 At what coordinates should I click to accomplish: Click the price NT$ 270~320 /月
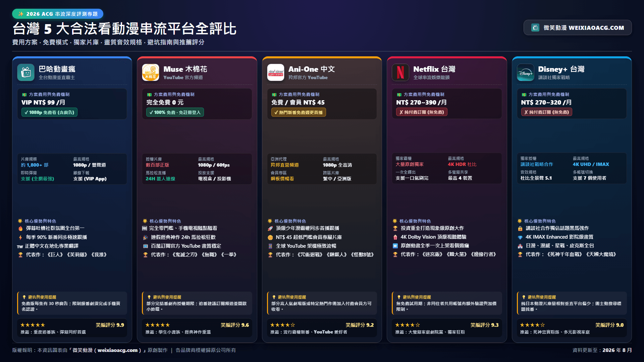coord(546,102)
